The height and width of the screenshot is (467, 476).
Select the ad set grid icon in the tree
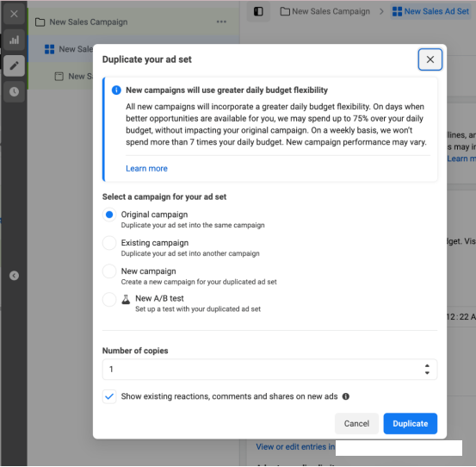click(49, 49)
